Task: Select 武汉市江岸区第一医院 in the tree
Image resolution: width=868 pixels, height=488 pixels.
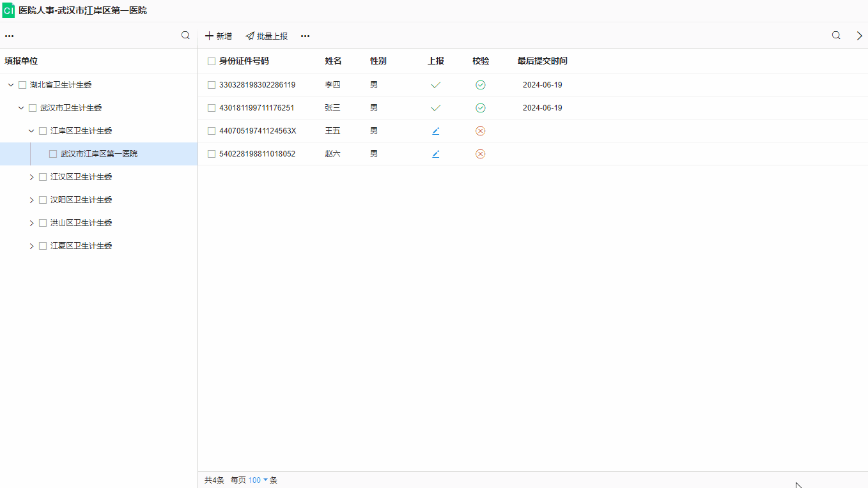Action: 99,154
